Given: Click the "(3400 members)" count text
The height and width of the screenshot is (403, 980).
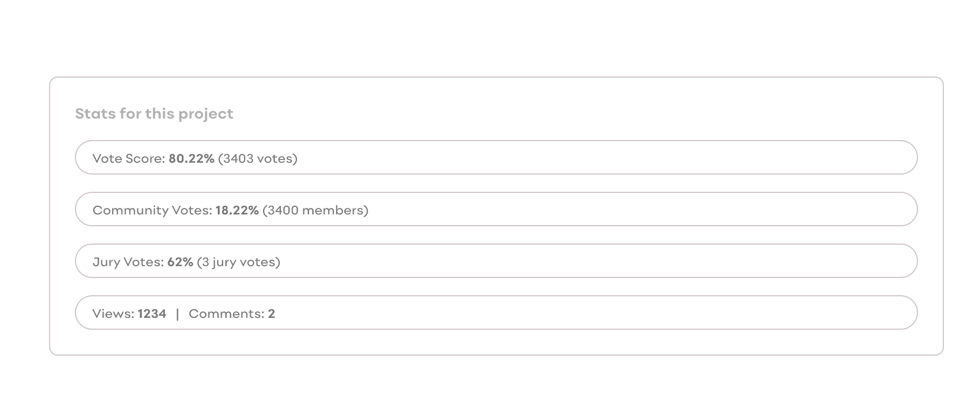Looking at the screenshot, I should click(315, 210).
